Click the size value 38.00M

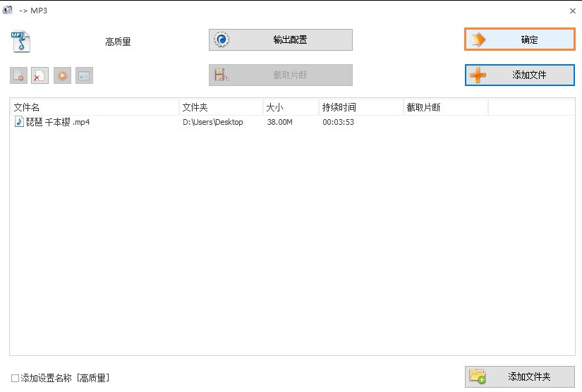click(x=280, y=122)
